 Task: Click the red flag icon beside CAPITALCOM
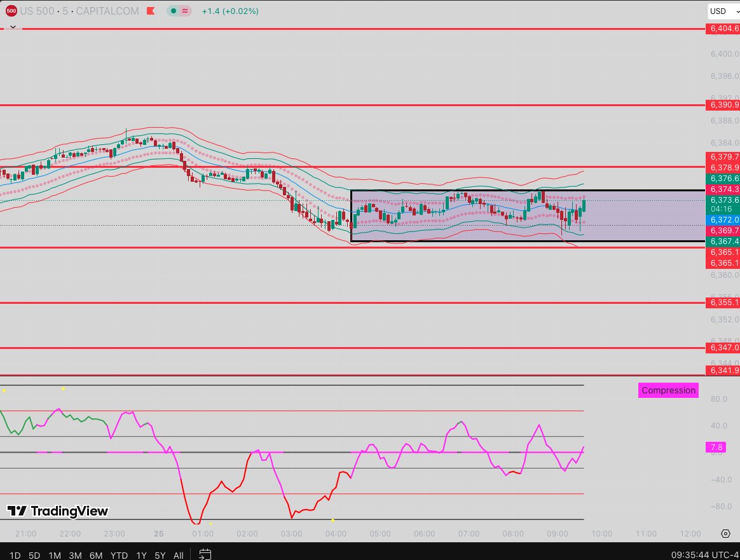(x=151, y=11)
